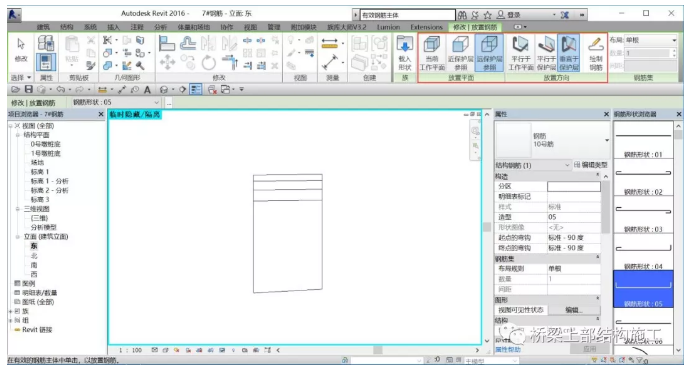Click the Load Shape (载入形状) icon
This screenshot has height=369, width=691.
point(404,53)
